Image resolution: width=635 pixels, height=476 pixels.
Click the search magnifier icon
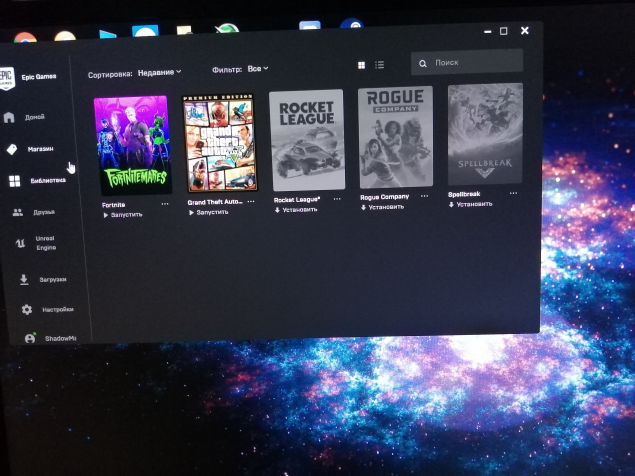click(x=423, y=64)
